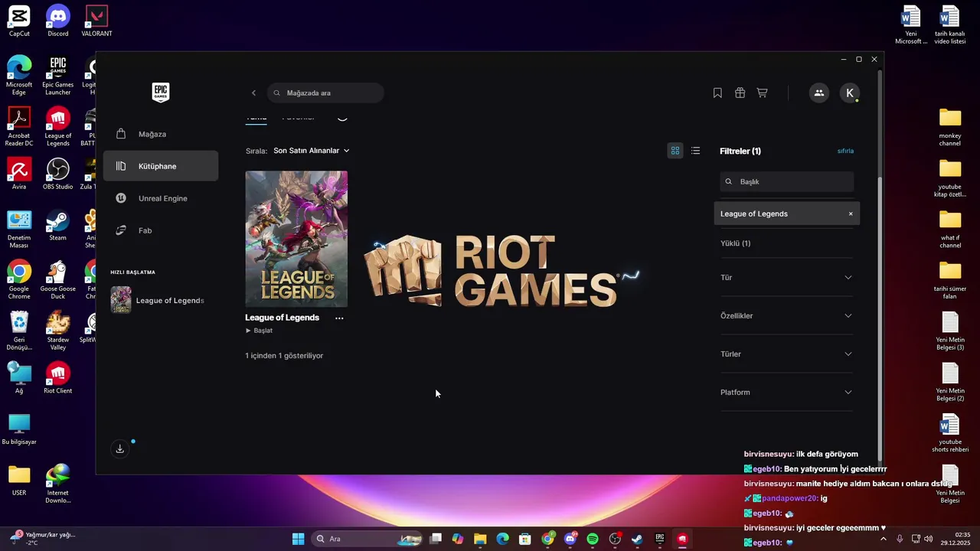Select the monkey channel folder
The height and width of the screenshot is (551, 980).
tap(950, 127)
